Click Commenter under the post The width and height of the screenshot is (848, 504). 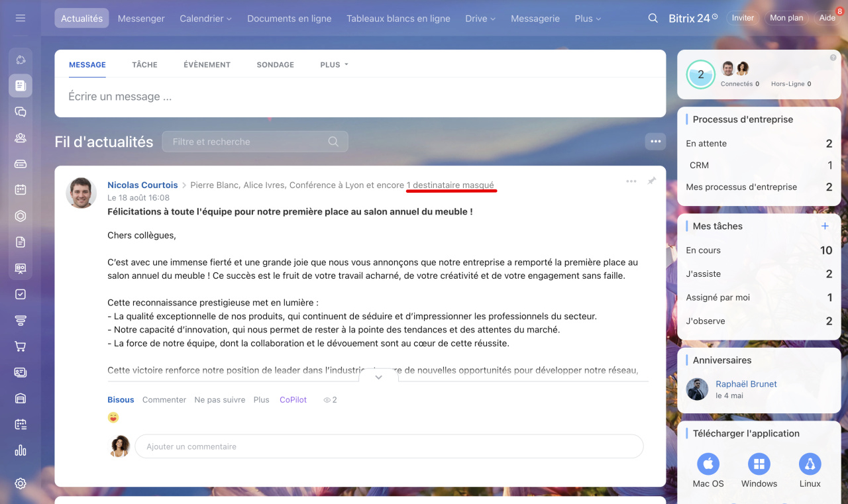pyautogui.click(x=164, y=400)
